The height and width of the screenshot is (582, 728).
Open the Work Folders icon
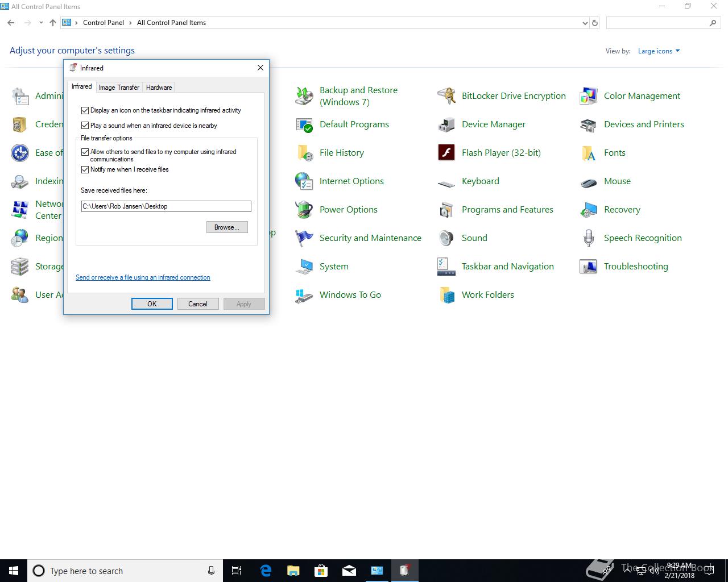tap(446, 295)
